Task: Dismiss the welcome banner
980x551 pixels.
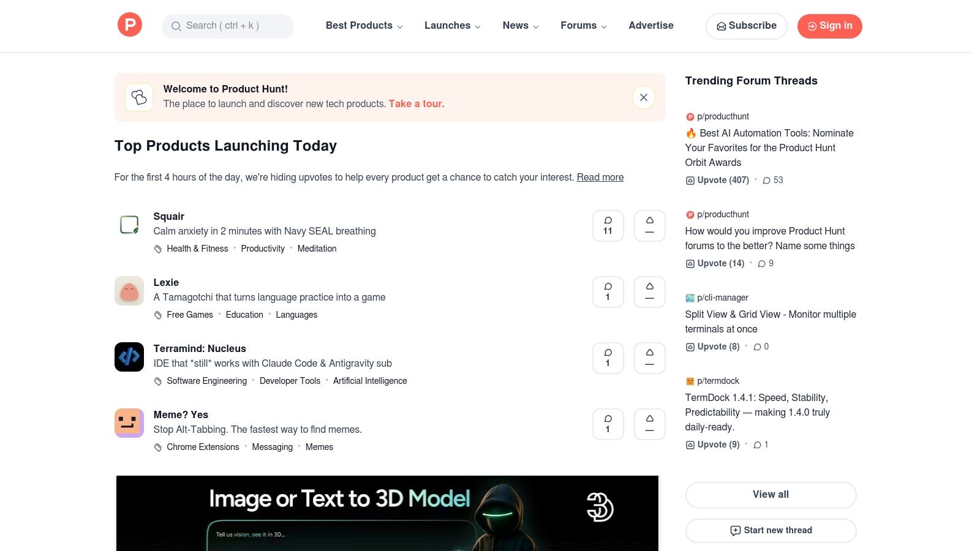Action: click(x=643, y=97)
